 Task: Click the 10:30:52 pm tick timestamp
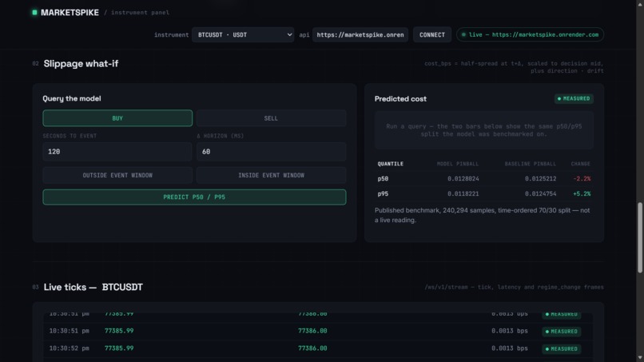coord(69,348)
